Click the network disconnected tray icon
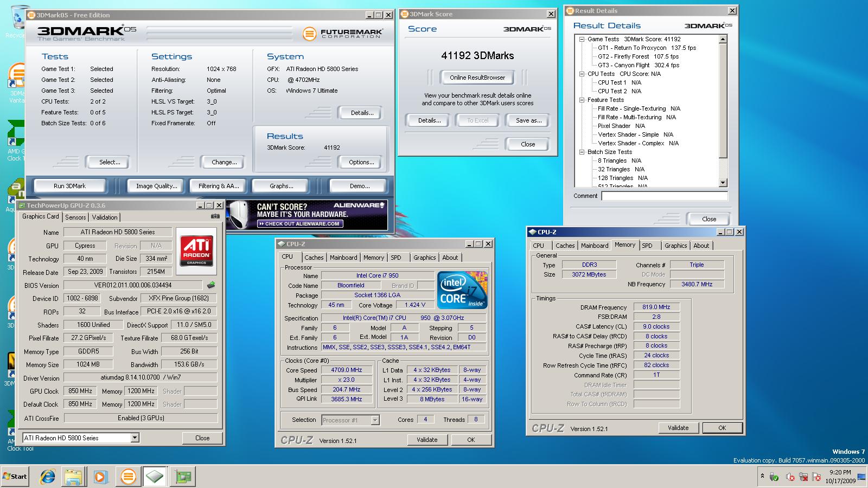Image resolution: width=868 pixels, height=488 pixels. (803, 477)
